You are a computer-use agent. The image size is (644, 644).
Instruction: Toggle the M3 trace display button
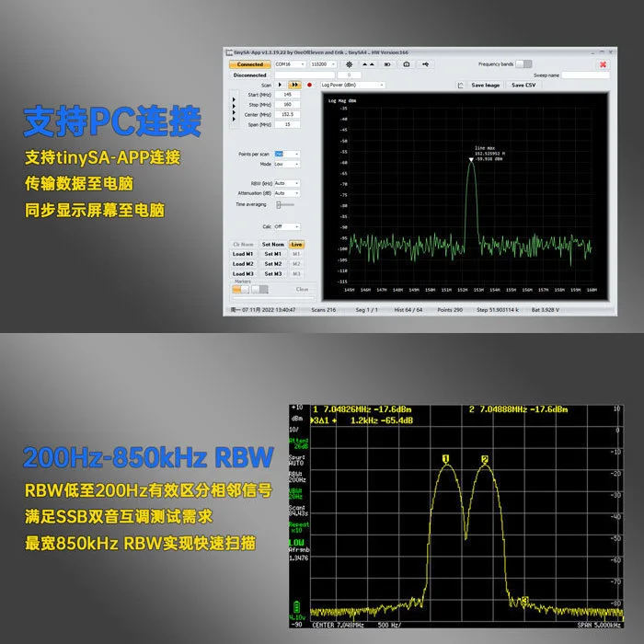[296, 274]
